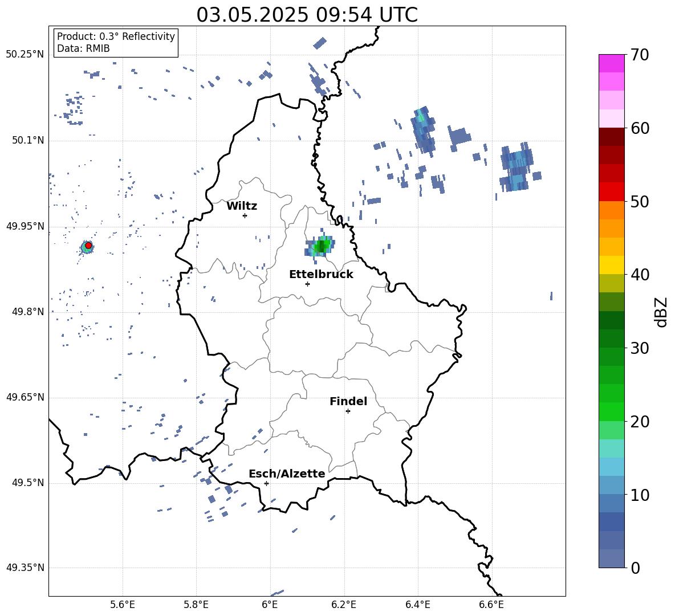Click the 5.6°E longitude label
The height and width of the screenshot is (616, 675).
tap(123, 605)
